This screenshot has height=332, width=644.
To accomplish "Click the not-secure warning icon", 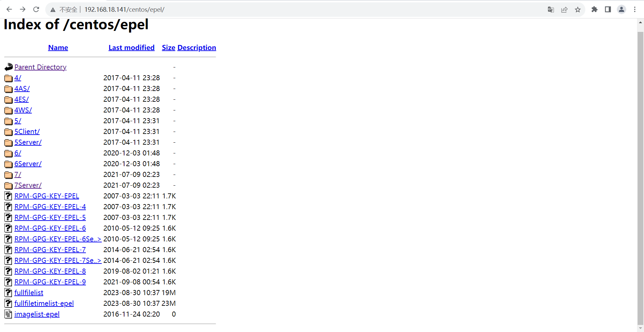I will click(53, 10).
